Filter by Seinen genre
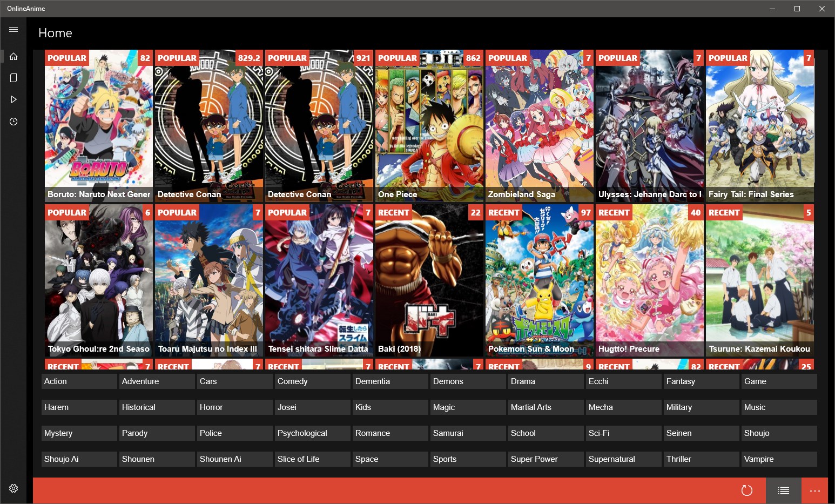Image resolution: width=835 pixels, height=504 pixels. pos(702,433)
